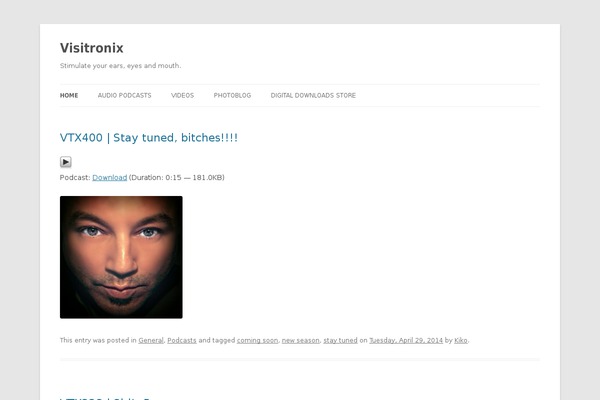Open the coming soon tag
The height and width of the screenshot is (400, 600).
(x=257, y=340)
